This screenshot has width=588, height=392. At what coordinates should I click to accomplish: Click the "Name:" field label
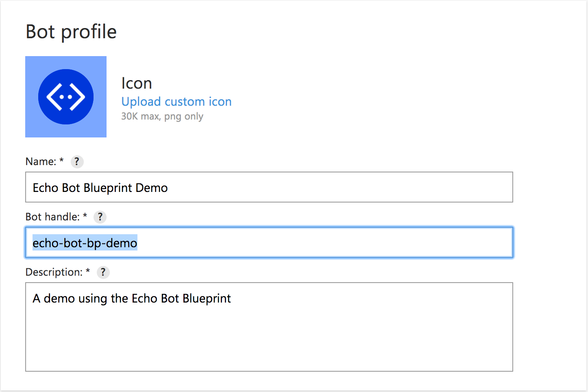[x=41, y=162]
